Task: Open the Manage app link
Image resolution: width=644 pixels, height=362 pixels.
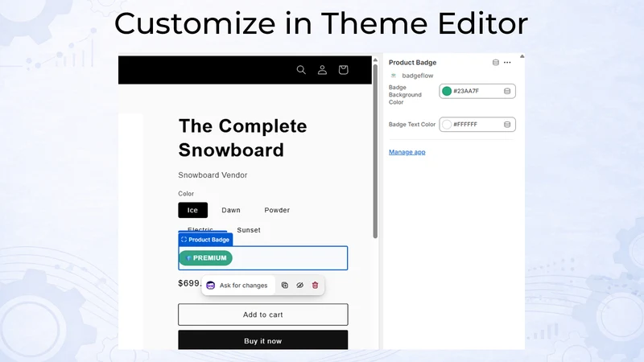Action: tap(407, 152)
